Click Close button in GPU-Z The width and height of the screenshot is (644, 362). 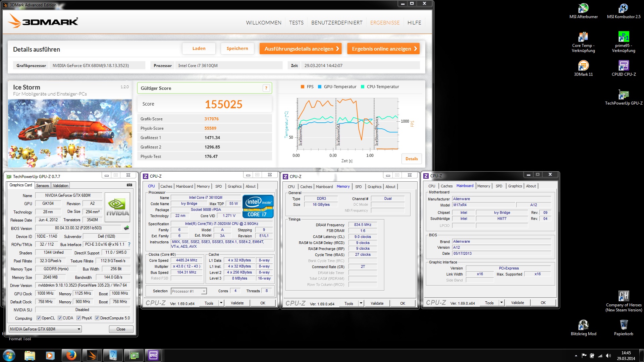pyautogui.click(x=121, y=329)
